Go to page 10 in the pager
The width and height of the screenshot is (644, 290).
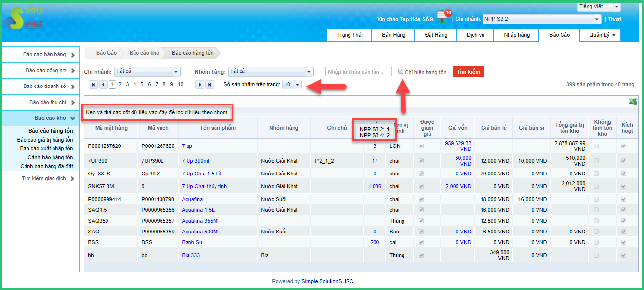coord(181,85)
